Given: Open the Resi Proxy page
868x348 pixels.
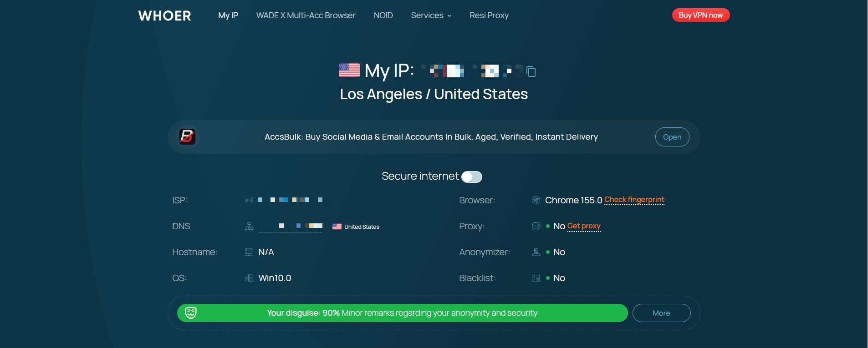Looking at the screenshot, I should pos(489,15).
